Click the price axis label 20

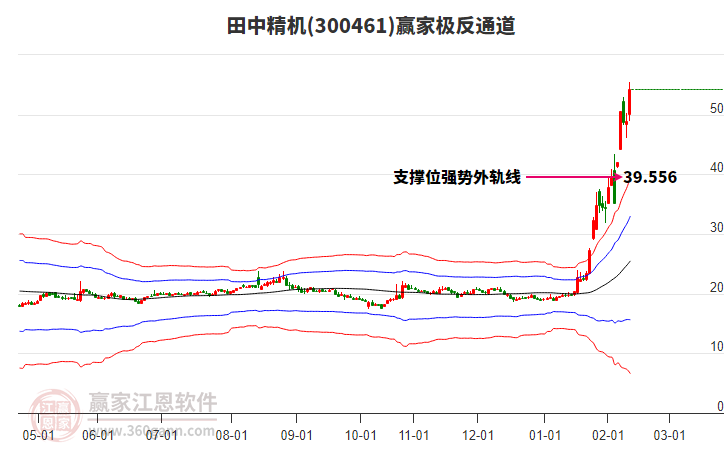pyautogui.click(x=716, y=287)
